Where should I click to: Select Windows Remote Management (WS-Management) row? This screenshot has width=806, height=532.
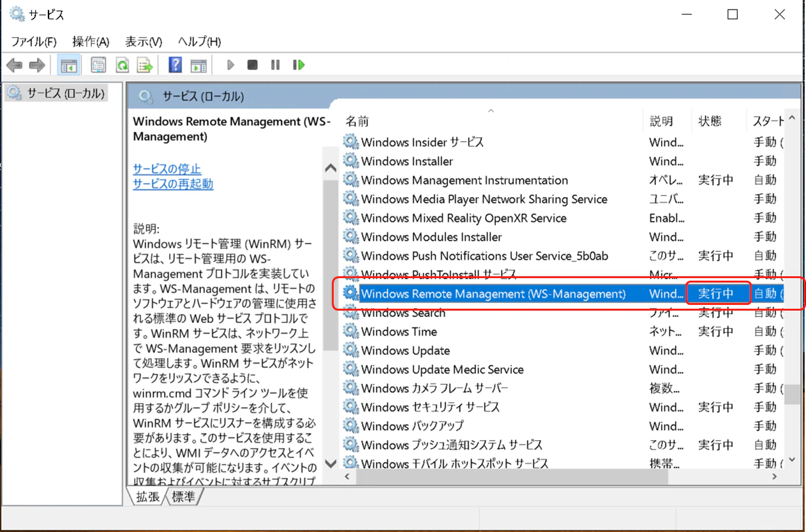[562, 293]
